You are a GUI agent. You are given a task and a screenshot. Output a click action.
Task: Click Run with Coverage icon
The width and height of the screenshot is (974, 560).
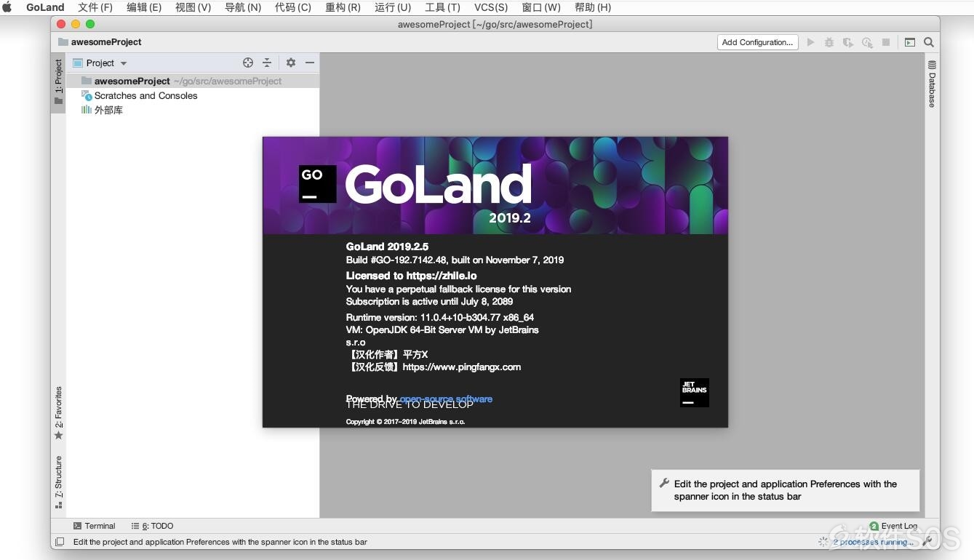[x=848, y=42]
